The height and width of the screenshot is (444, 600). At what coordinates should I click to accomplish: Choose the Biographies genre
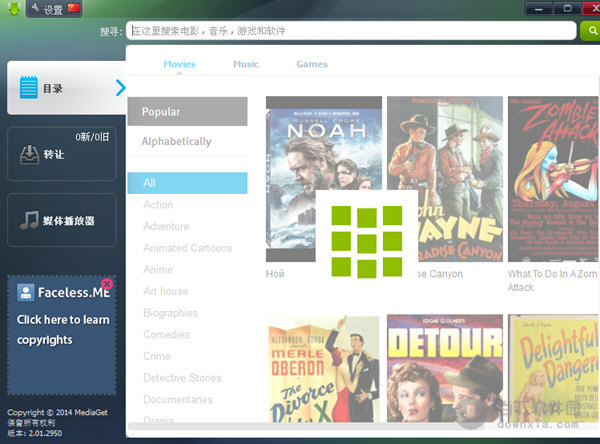click(170, 313)
